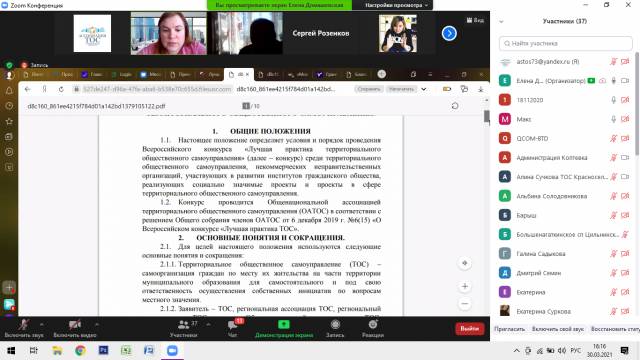This screenshot has height=360, width=640.
Task: Focus the Найти участника search field
Action: point(566,43)
